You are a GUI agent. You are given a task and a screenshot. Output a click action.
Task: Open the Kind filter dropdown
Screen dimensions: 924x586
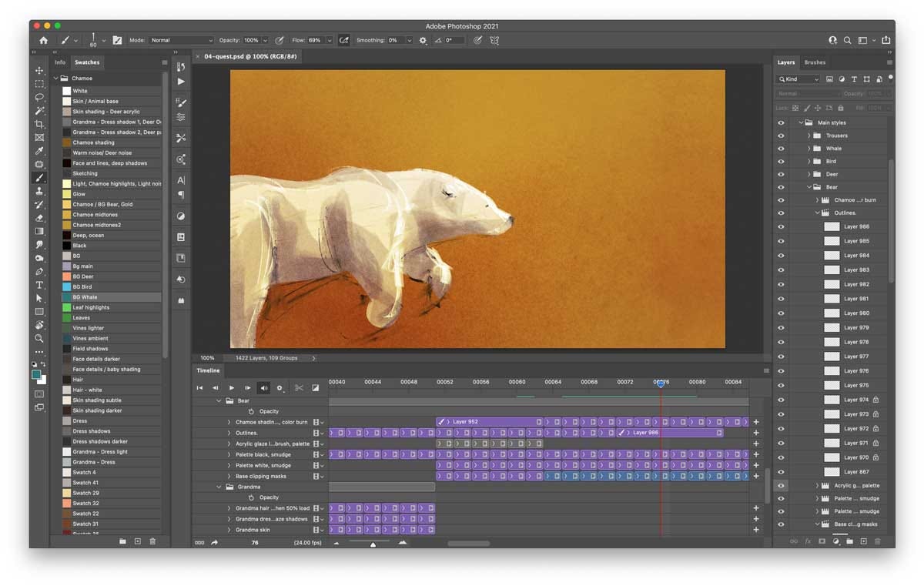(x=799, y=79)
